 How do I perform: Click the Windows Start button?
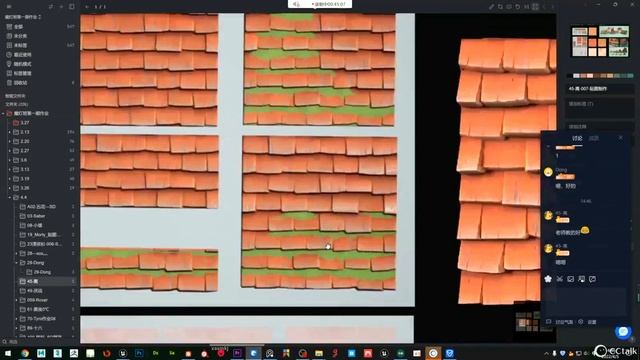coord(8,353)
